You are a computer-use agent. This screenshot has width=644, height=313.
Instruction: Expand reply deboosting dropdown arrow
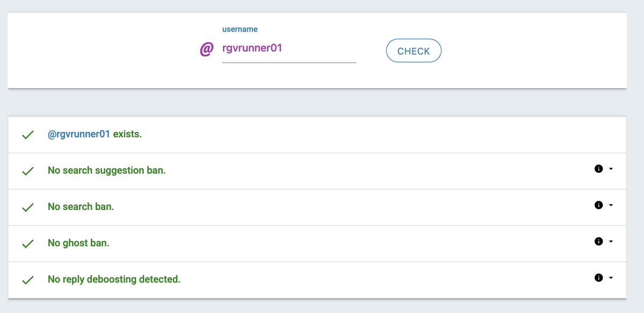click(611, 278)
